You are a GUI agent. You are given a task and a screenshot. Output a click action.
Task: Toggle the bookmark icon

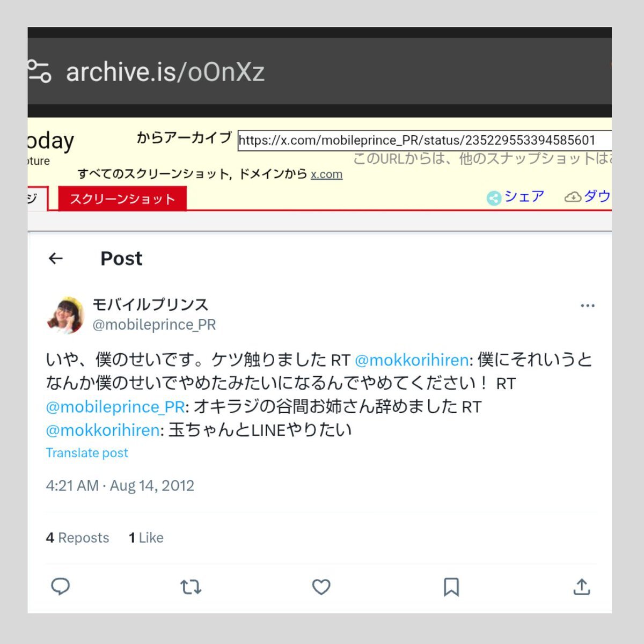tap(451, 587)
